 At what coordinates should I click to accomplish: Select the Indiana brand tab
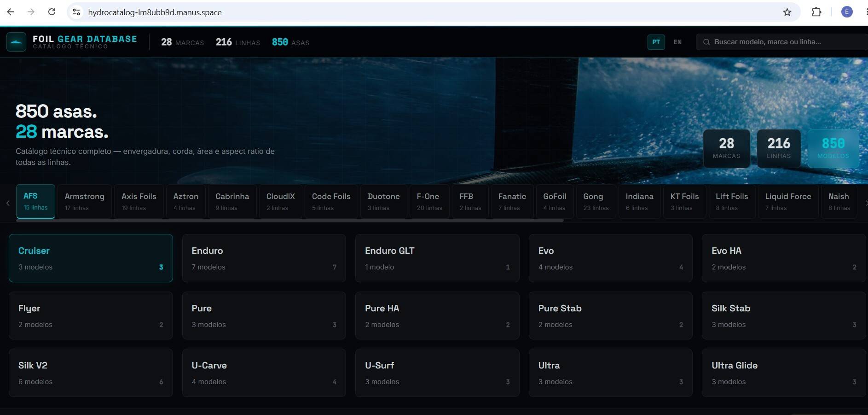pyautogui.click(x=640, y=201)
